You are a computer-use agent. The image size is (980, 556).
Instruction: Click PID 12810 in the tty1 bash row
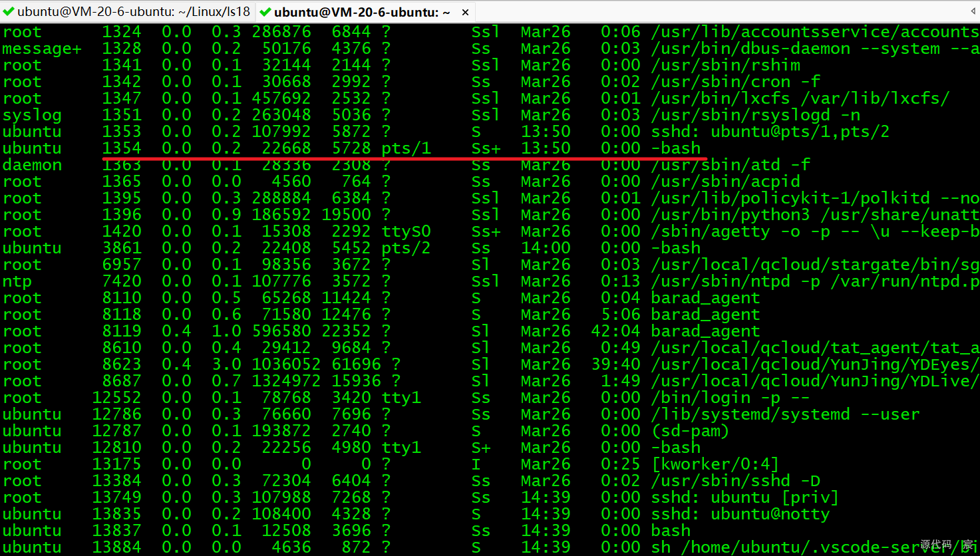click(x=117, y=448)
